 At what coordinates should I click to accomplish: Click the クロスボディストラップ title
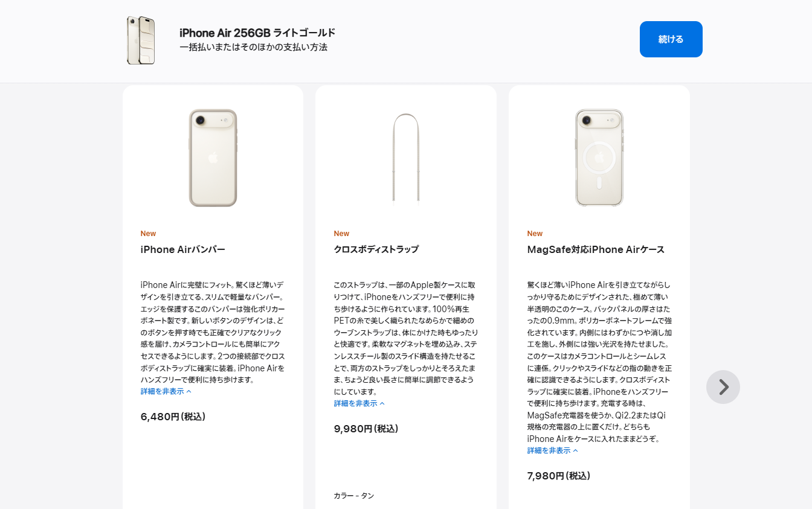(x=376, y=249)
